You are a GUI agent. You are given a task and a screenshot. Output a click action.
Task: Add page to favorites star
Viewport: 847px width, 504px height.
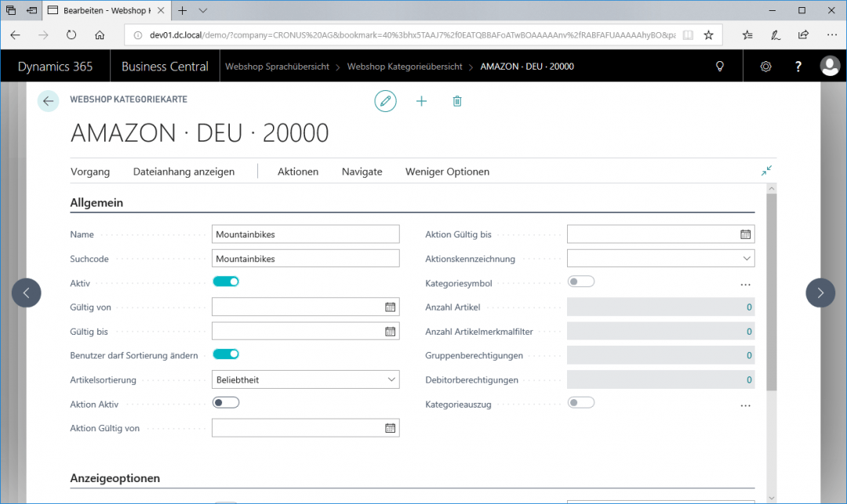pyautogui.click(x=709, y=35)
